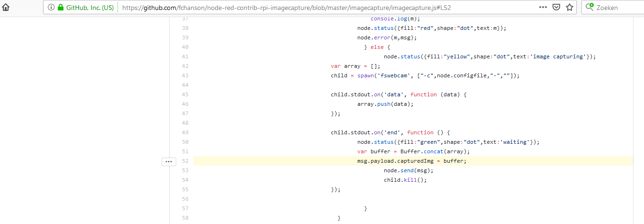Click the Firefox home icon

6,7
